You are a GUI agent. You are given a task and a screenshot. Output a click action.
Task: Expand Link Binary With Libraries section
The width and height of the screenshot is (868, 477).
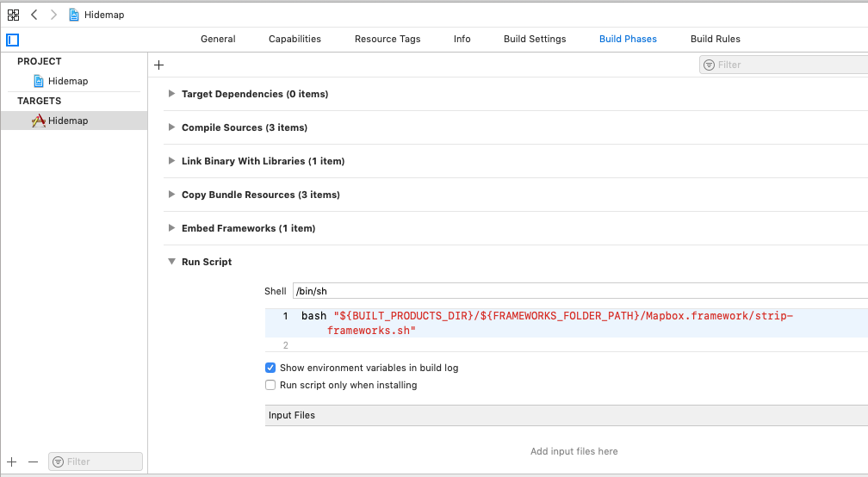[172, 161]
